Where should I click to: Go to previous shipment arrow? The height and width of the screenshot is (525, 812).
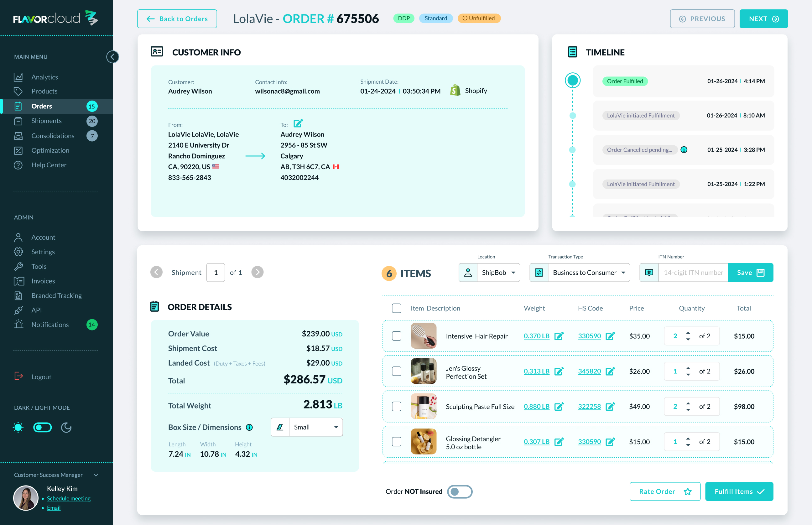point(156,272)
